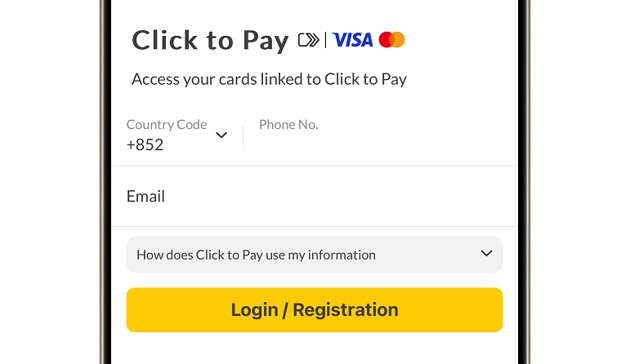Click the orange circle of the Mastercard logo
This screenshot has width=630, height=364.
pos(398,39)
